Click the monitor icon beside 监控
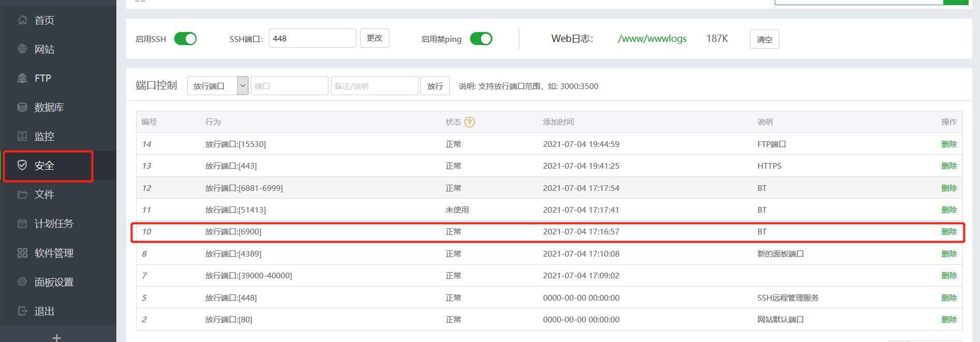 [x=22, y=136]
